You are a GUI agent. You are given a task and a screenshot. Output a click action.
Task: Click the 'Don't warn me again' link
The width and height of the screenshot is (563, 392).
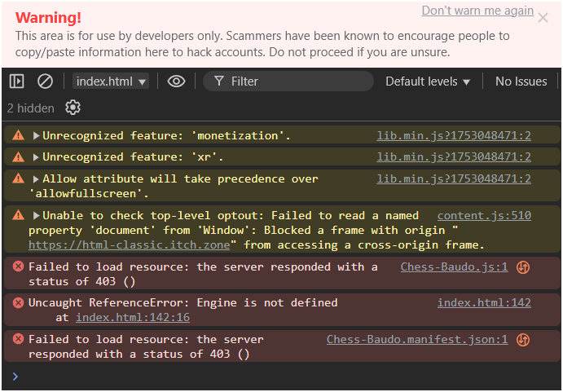477,11
